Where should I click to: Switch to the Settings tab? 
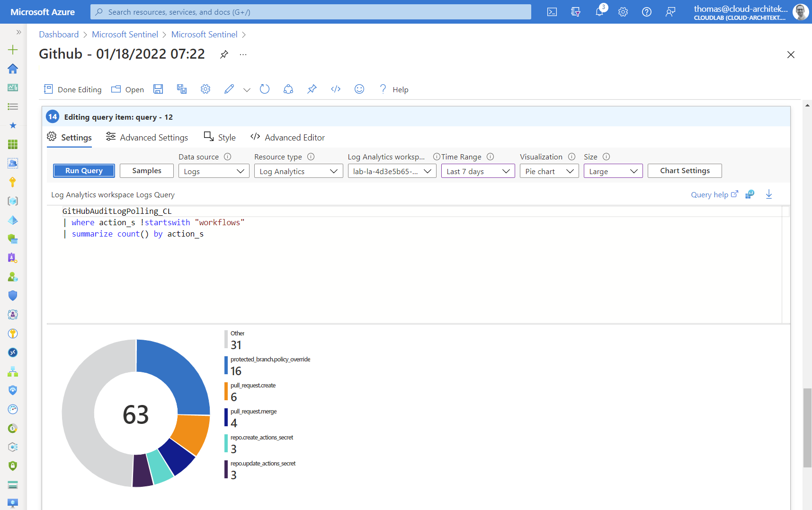tap(70, 138)
